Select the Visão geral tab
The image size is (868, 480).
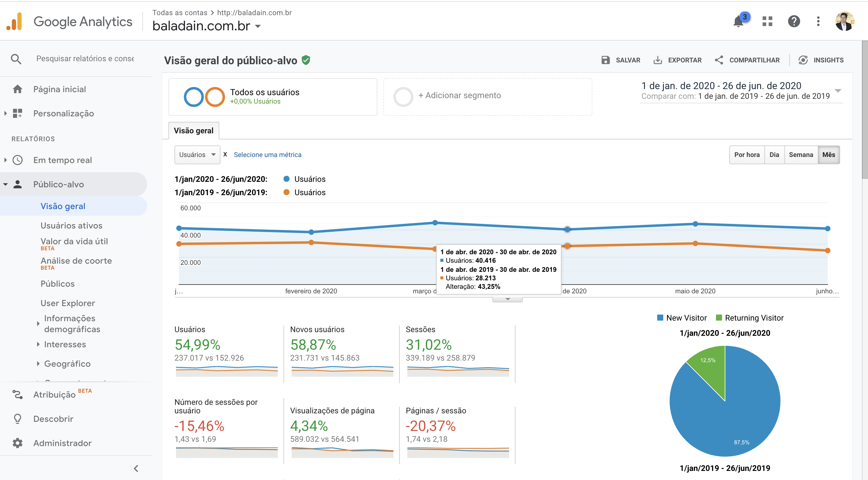194,131
